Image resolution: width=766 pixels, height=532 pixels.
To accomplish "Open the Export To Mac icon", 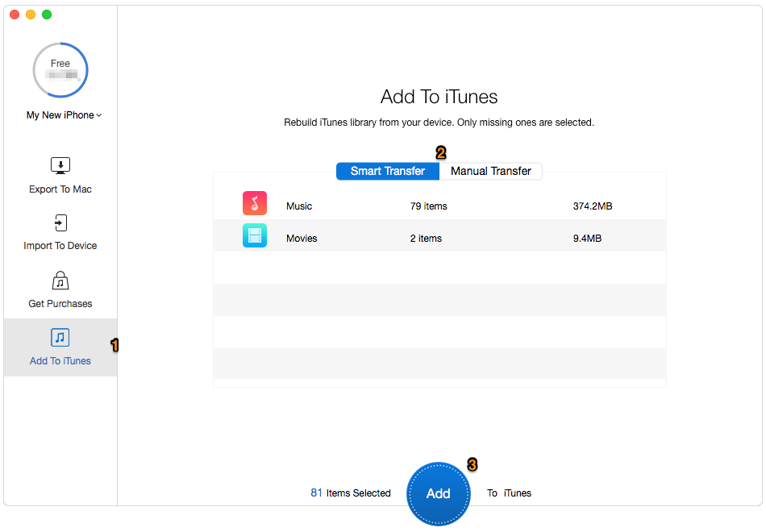I will pos(60,165).
